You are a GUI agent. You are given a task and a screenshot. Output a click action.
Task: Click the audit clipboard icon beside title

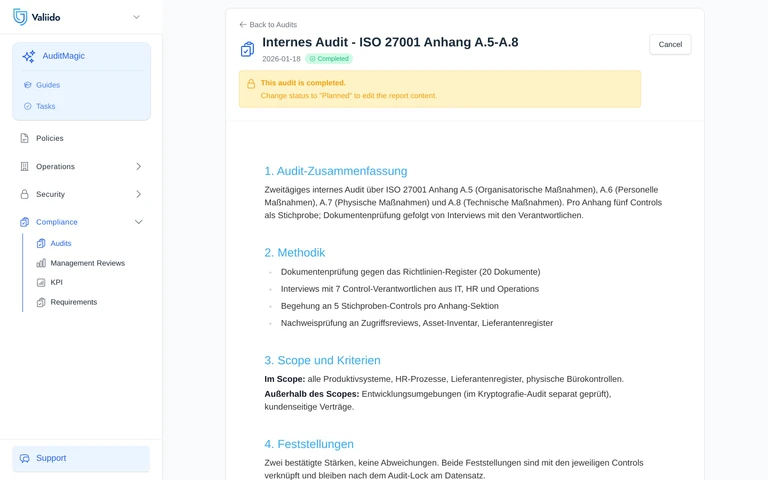tap(247, 49)
